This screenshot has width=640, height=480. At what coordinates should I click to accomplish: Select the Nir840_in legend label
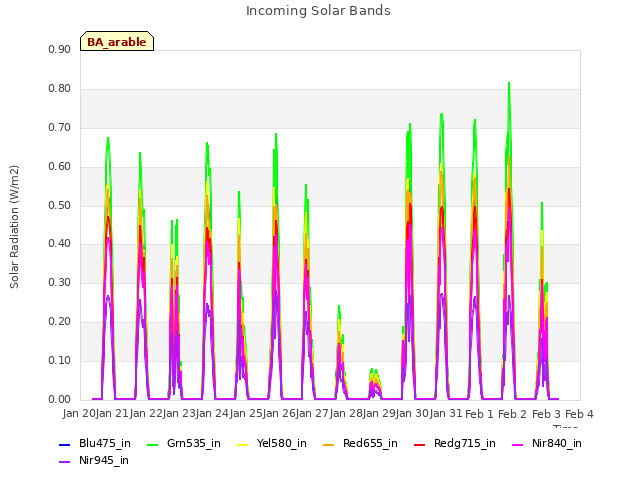pos(557,443)
